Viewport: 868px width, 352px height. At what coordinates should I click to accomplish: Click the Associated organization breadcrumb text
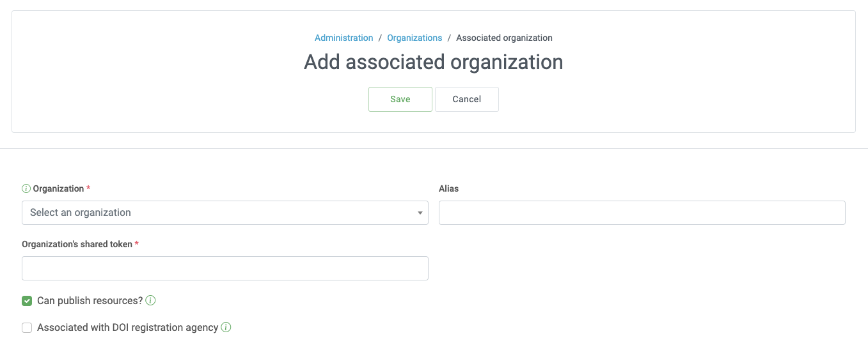[504, 38]
